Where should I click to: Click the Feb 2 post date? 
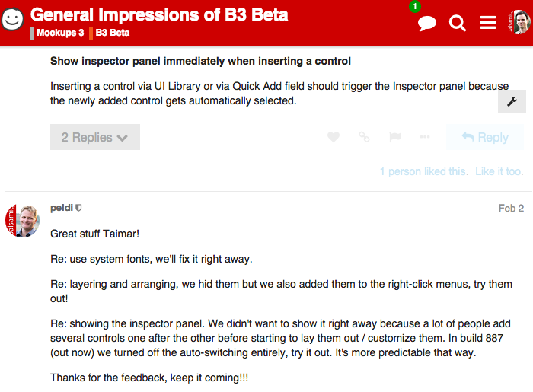[511, 208]
